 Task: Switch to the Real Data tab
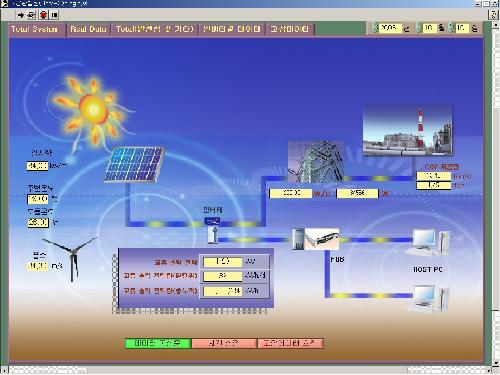tap(88, 29)
